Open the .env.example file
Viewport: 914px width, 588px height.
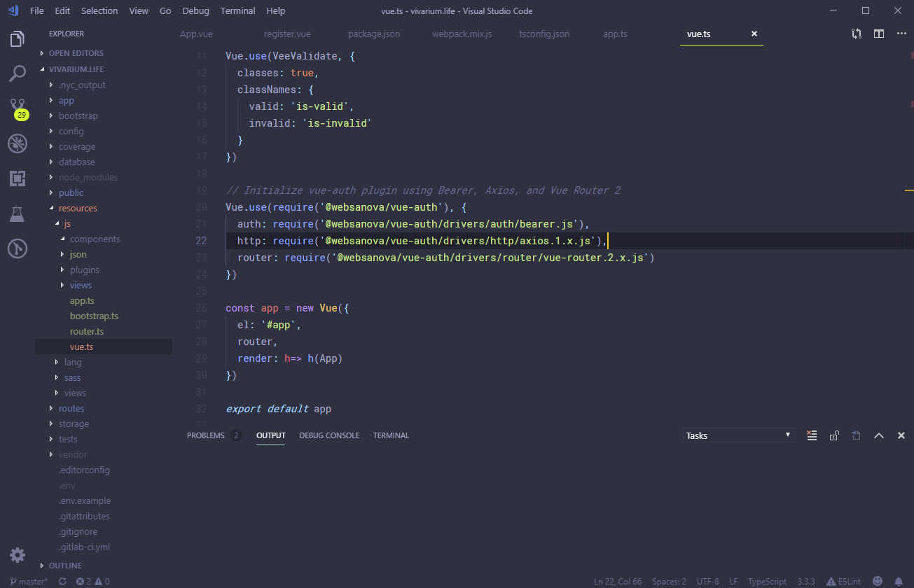point(85,501)
